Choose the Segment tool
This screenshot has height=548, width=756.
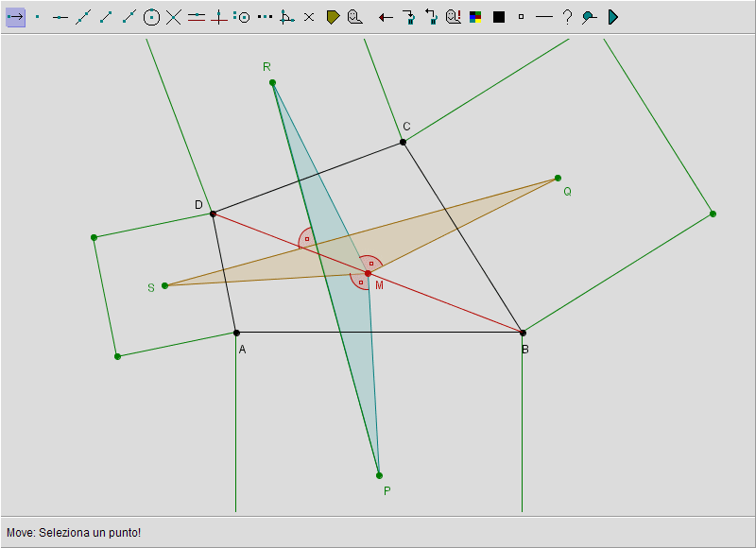click(x=106, y=17)
